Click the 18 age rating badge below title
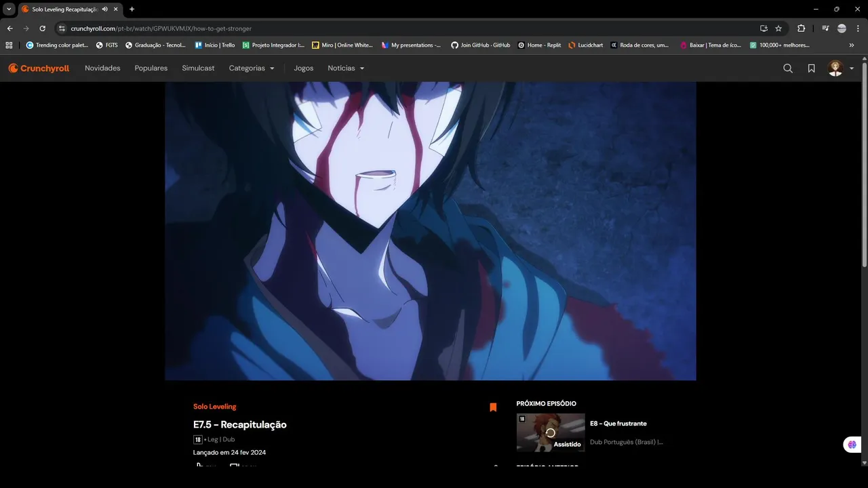Image resolution: width=868 pixels, height=488 pixels. [x=198, y=439]
